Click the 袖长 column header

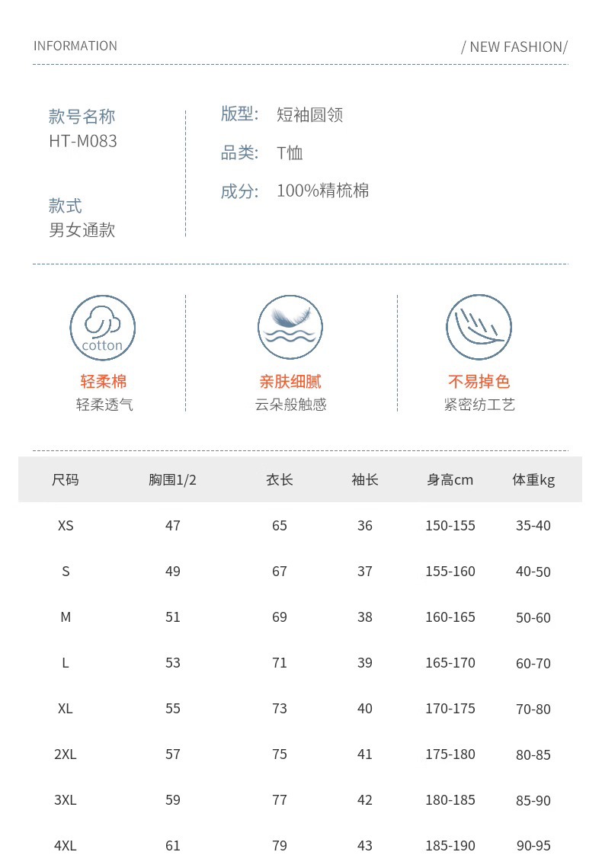(x=365, y=479)
